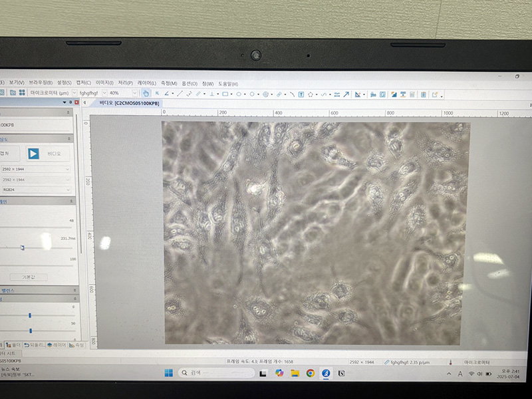The image size is (532, 399).
Task: Select the polygon measurement tool
Action: 311,94
